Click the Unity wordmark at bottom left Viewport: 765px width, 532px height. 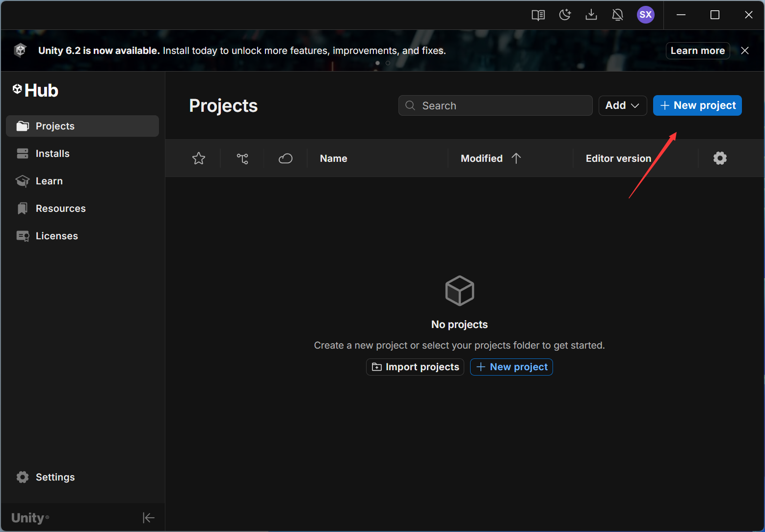click(x=30, y=518)
